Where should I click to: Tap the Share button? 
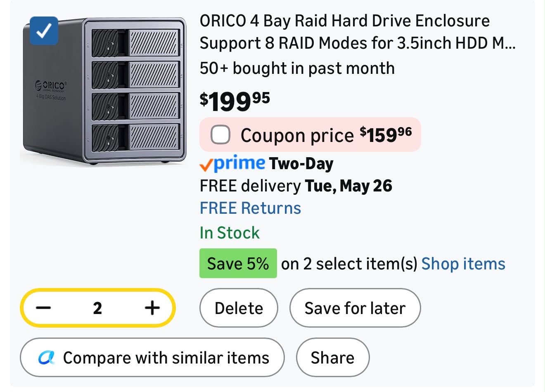[x=333, y=357]
